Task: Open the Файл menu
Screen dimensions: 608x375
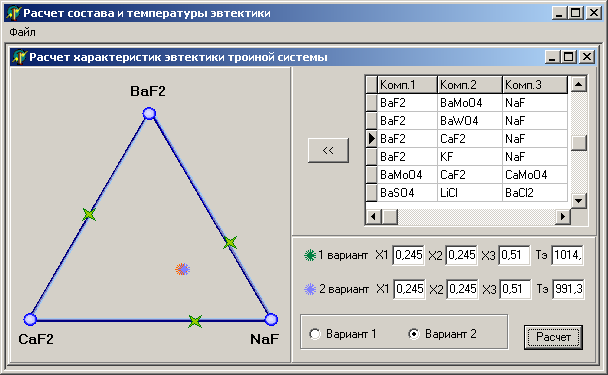Action: [22, 32]
